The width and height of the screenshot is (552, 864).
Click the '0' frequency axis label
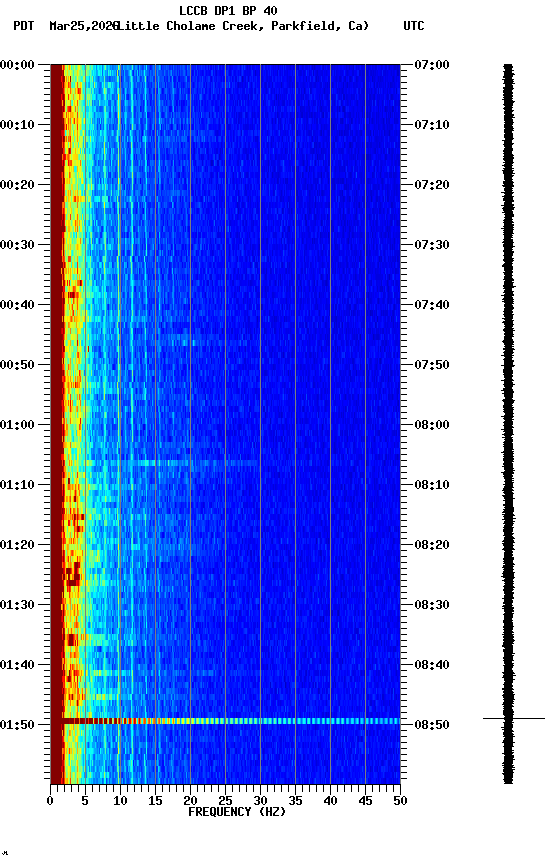coord(50,801)
